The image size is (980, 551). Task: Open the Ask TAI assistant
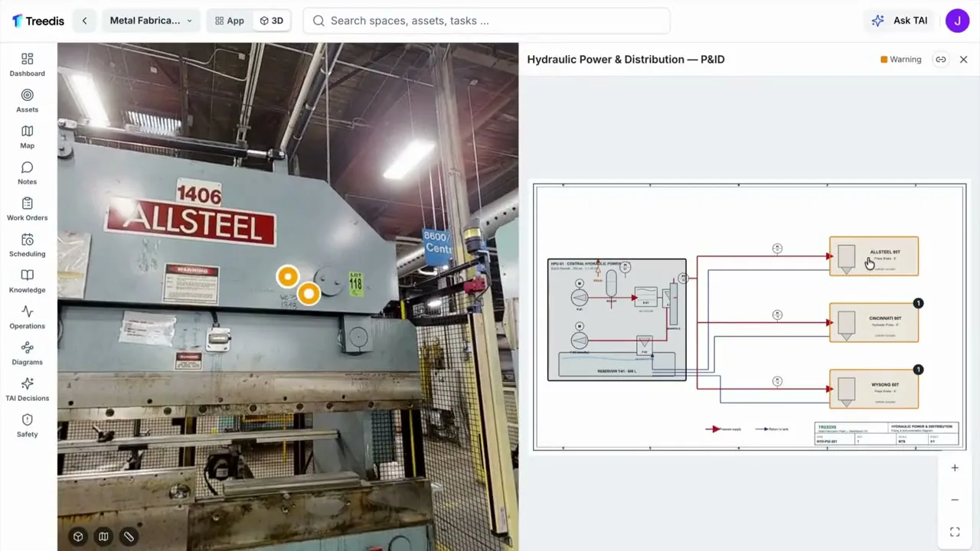pos(900,21)
